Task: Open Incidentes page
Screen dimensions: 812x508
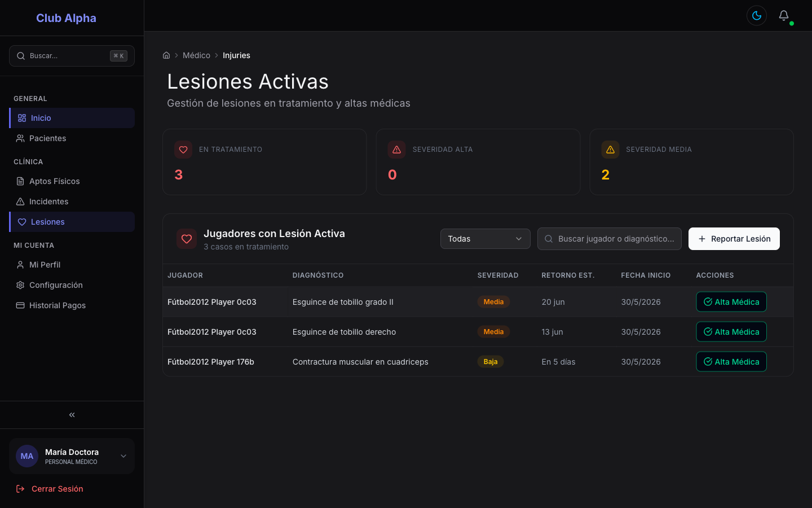Action: click(72, 202)
